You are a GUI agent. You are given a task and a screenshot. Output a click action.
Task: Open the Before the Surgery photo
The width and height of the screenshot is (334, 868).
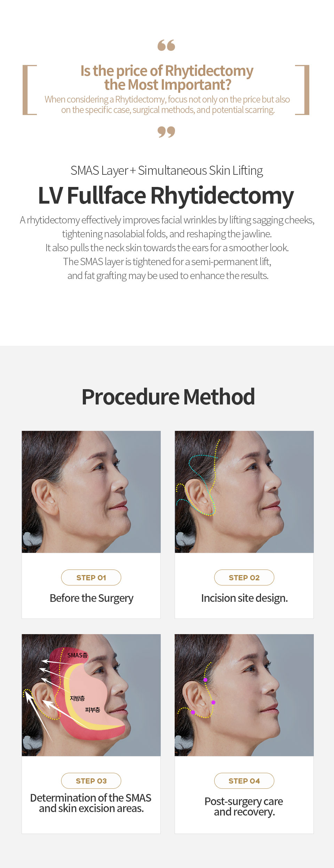(x=91, y=492)
